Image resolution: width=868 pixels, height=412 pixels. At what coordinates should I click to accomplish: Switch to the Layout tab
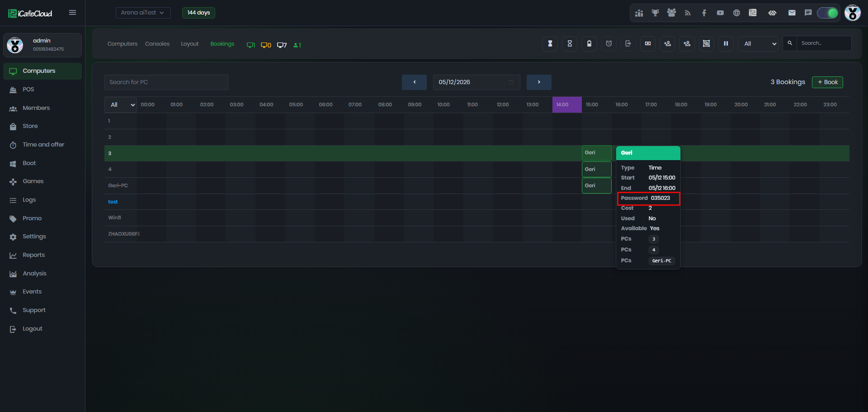coord(190,44)
